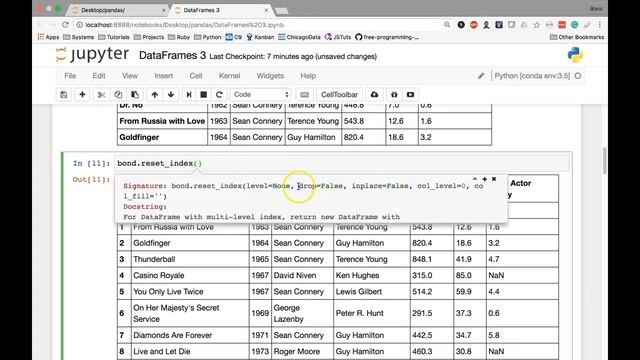Click the gift icon in the notebook toolbar
The image size is (640, 360).
394,95
